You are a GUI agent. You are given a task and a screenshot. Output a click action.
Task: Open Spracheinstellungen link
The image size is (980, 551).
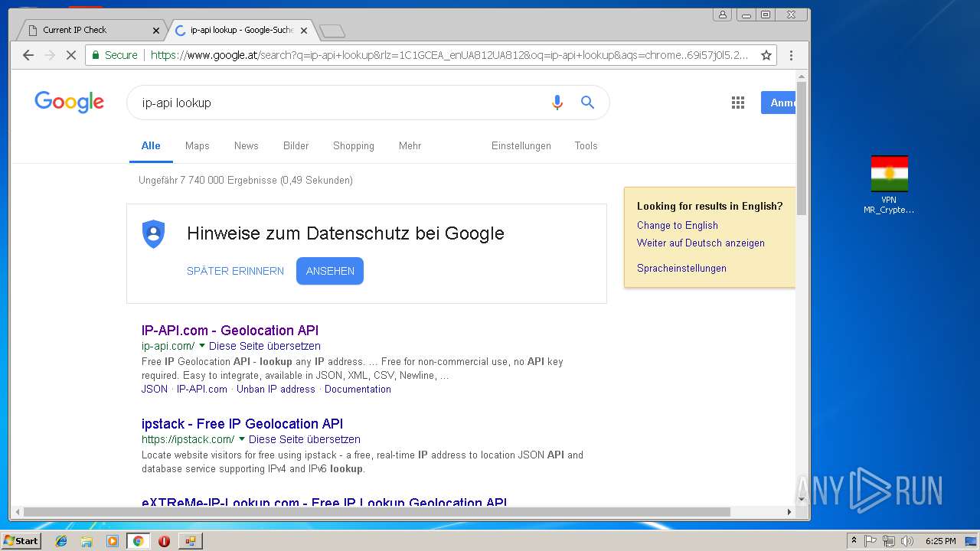coord(681,268)
